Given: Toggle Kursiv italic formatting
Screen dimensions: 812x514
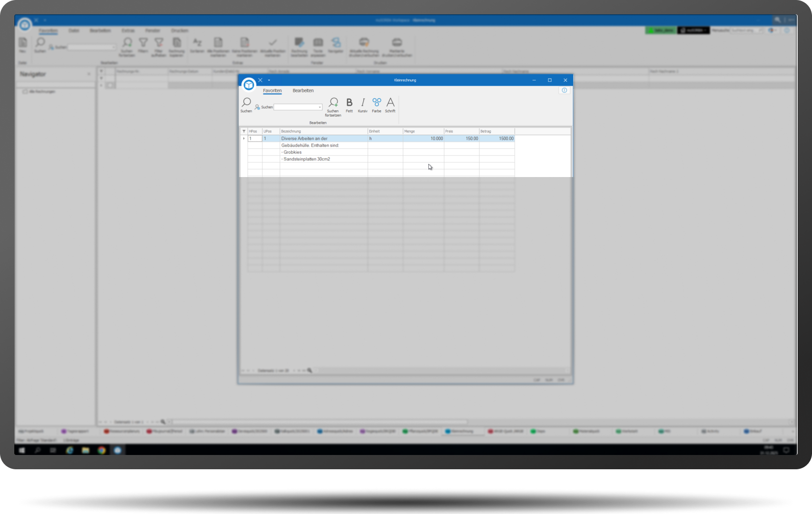Looking at the screenshot, I should click(363, 103).
